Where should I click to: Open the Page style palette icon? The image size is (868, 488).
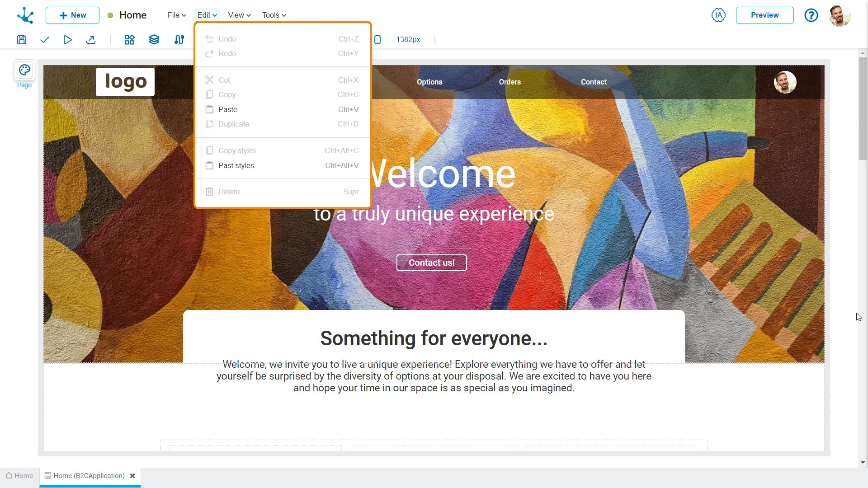24,70
